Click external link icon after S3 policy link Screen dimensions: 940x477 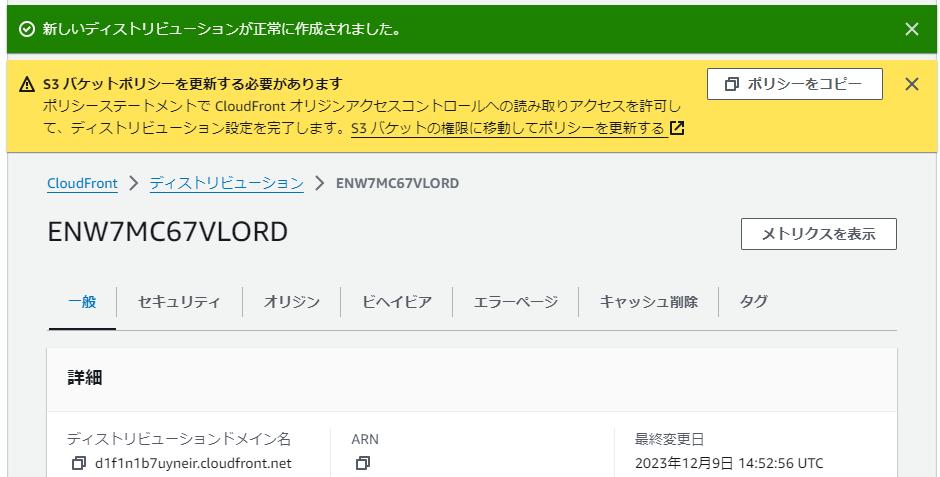(677, 128)
